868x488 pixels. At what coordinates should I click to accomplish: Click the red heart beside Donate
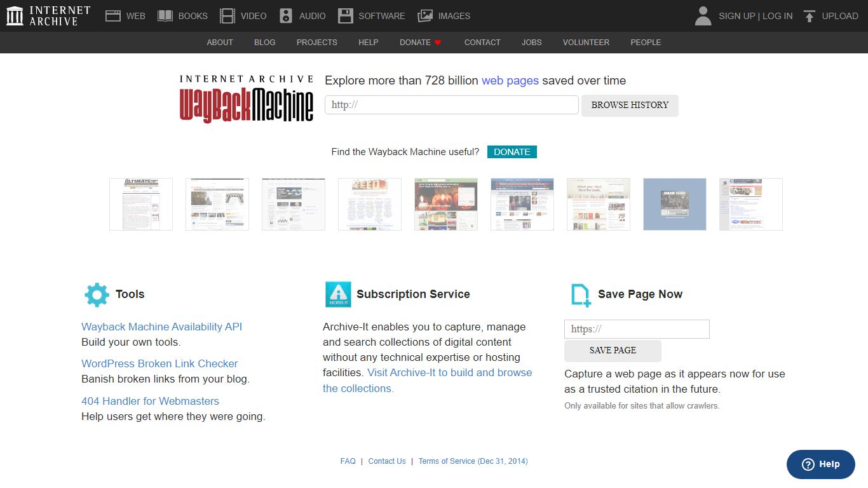438,43
